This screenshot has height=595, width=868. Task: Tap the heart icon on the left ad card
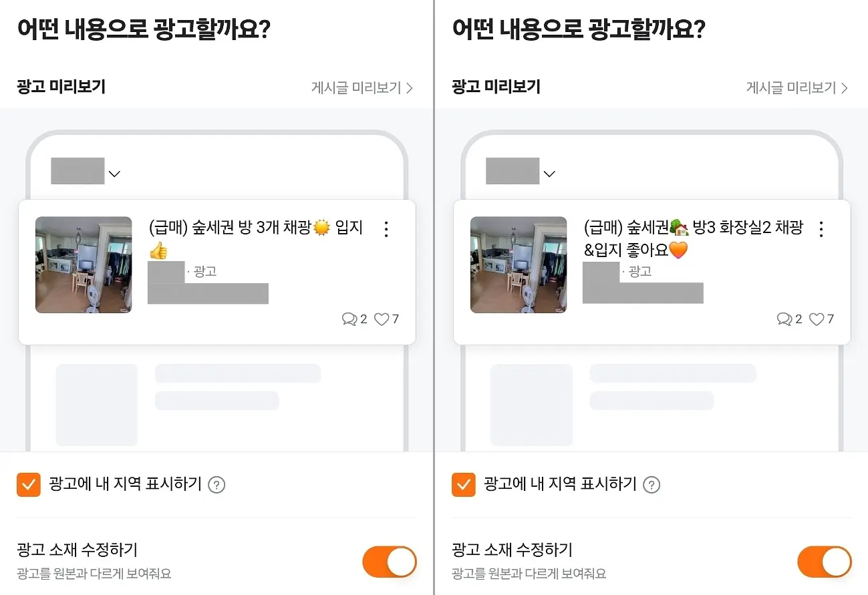tap(382, 319)
